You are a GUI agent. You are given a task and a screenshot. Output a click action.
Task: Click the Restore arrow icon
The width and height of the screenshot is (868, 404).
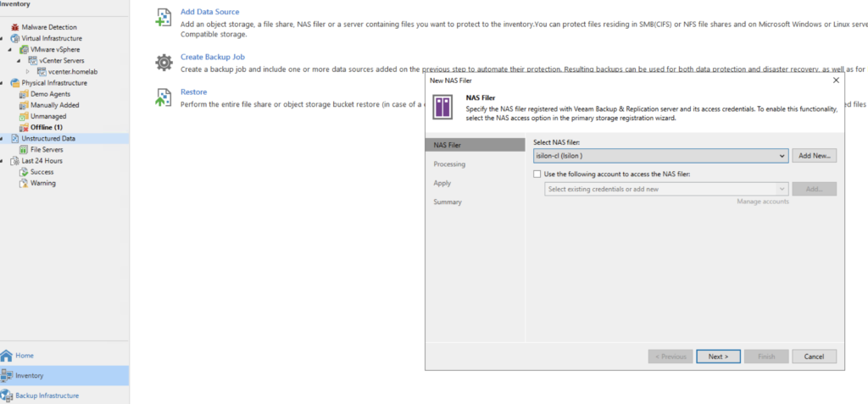pyautogui.click(x=164, y=97)
